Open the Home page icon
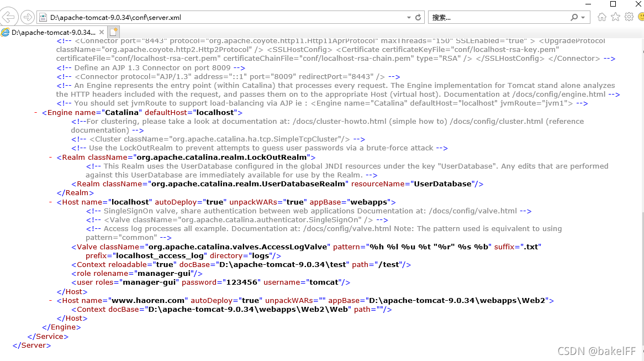 tap(601, 17)
